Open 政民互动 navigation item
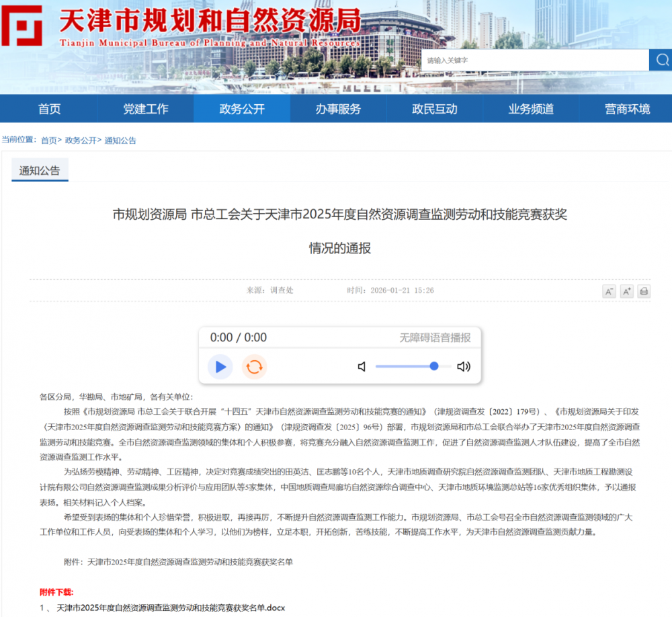The width and height of the screenshot is (672, 617). [x=434, y=109]
